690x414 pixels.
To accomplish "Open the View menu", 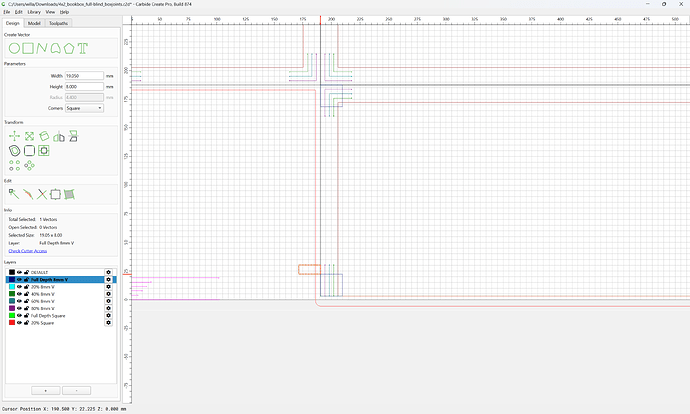I will coord(50,12).
